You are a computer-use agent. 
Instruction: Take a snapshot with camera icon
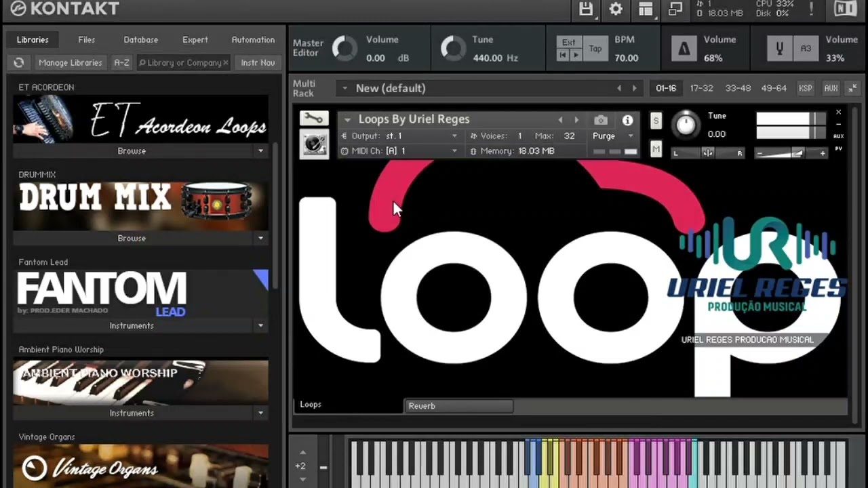coord(601,120)
